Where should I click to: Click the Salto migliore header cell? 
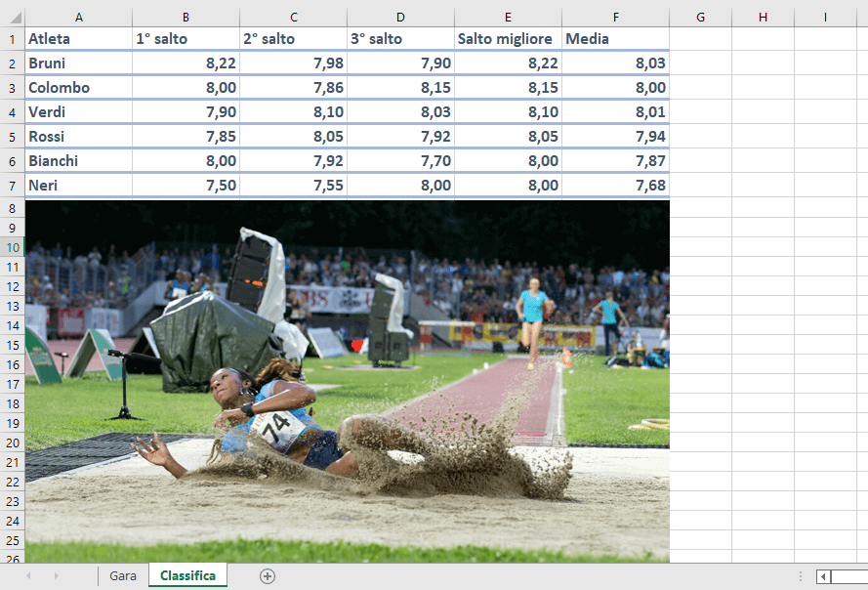click(x=508, y=39)
